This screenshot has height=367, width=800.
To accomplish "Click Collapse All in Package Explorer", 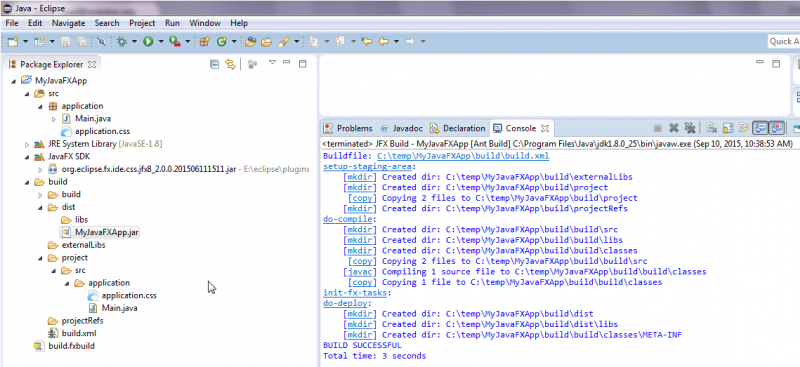I will (215, 64).
